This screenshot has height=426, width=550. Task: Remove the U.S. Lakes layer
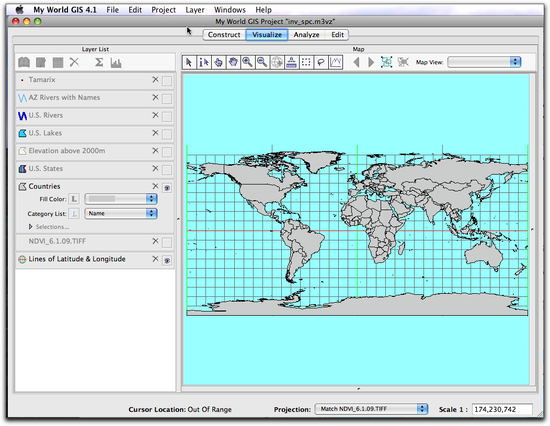point(155,133)
